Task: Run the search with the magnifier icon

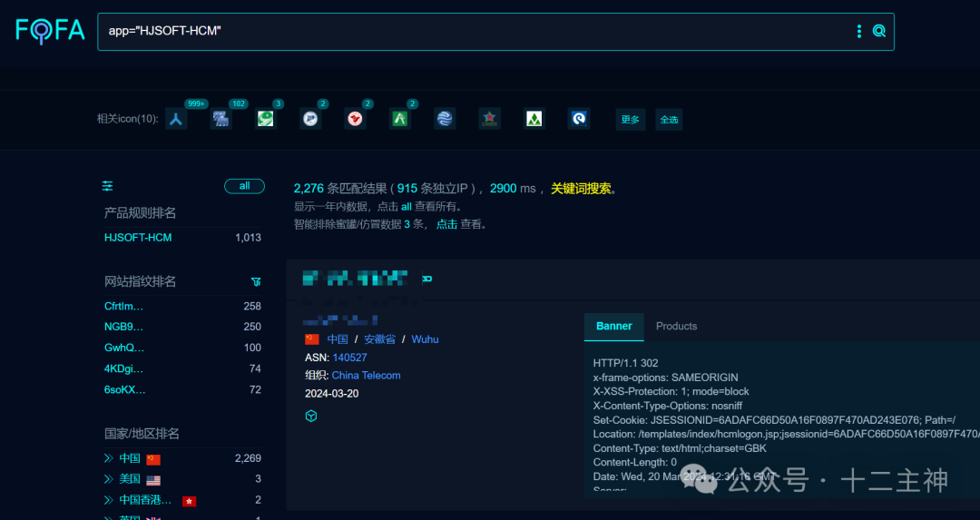Action: click(878, 31)
